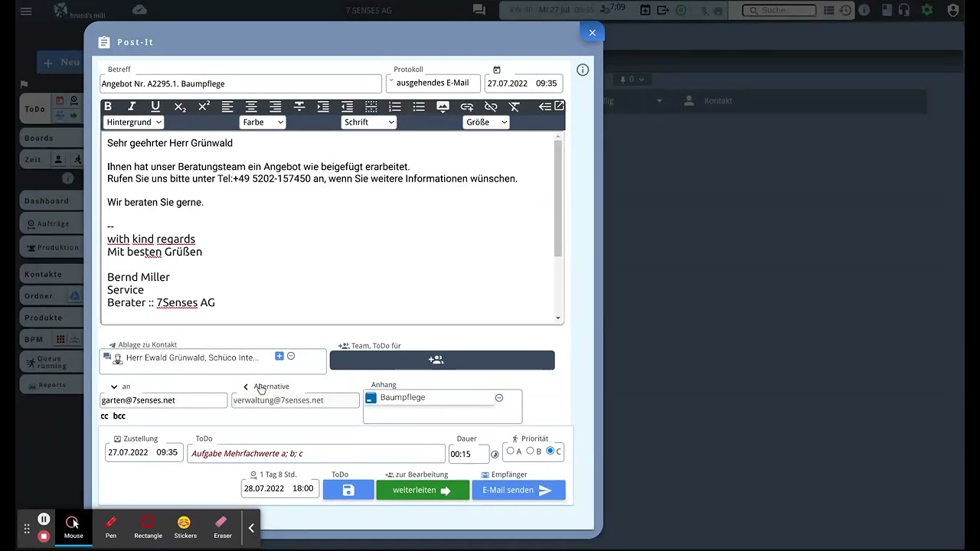Align text right
The height and width of the screenshot is (551, 980).
coord(276,106)
